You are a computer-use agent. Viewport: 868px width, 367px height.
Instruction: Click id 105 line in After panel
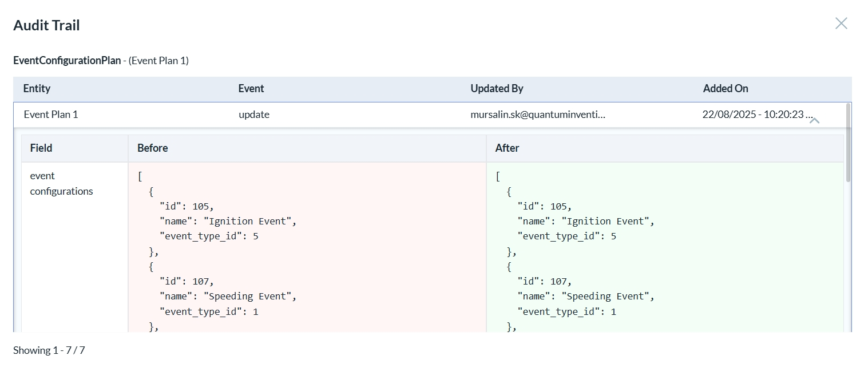pyautogui.click(x=544, y=207)
